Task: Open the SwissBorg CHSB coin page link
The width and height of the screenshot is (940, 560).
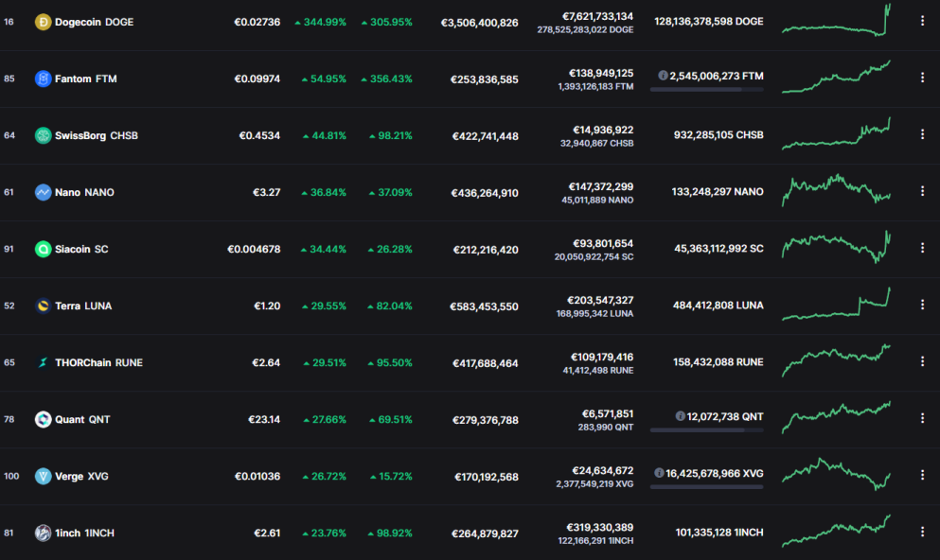Action: 97,135
